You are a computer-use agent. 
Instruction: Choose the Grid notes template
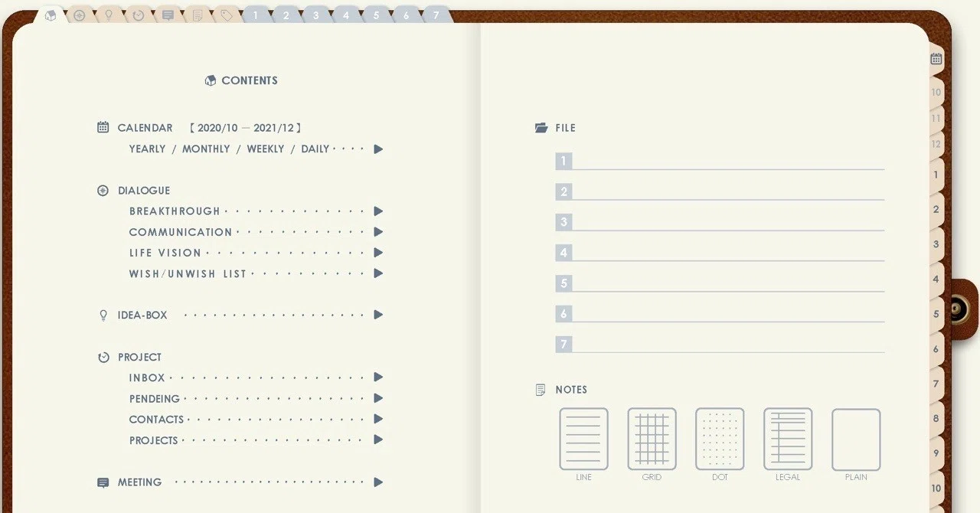[652, 439]
